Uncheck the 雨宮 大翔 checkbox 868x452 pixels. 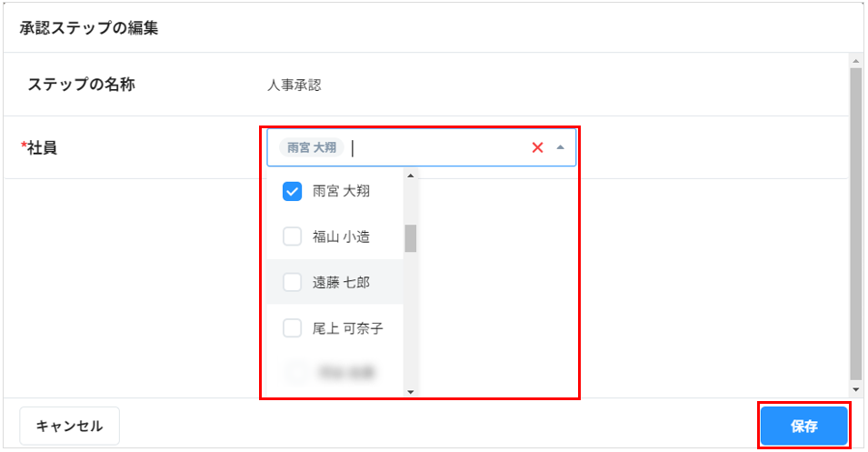(293, 191)
